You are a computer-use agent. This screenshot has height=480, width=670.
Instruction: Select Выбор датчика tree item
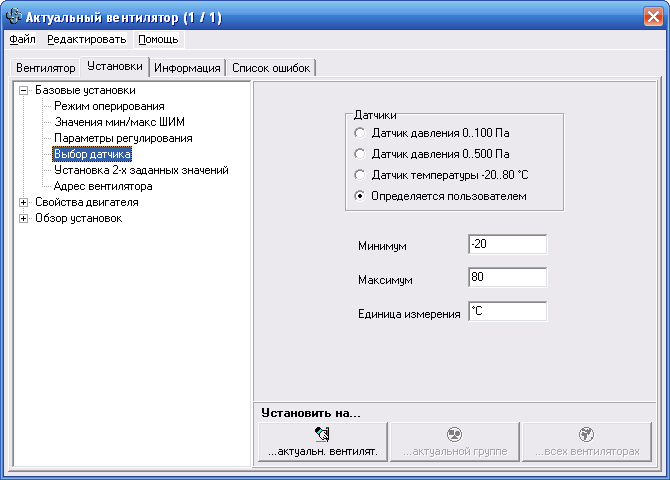point(92,154)
